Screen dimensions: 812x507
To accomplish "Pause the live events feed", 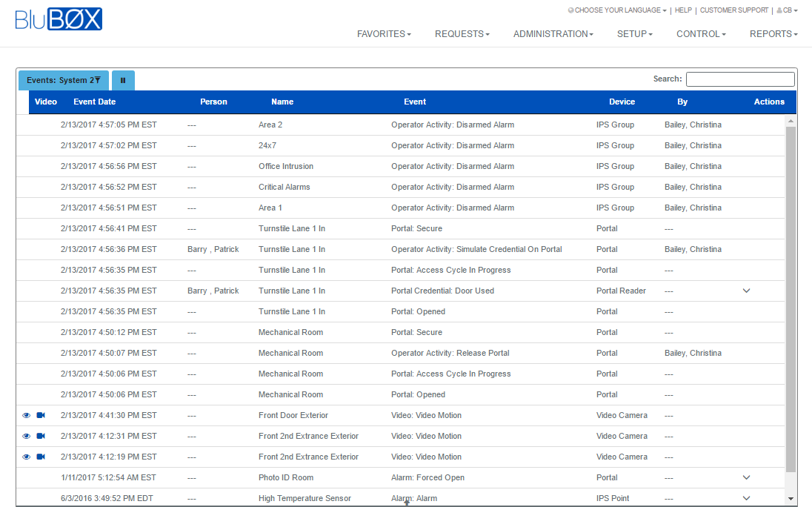I will pos(123,80).
